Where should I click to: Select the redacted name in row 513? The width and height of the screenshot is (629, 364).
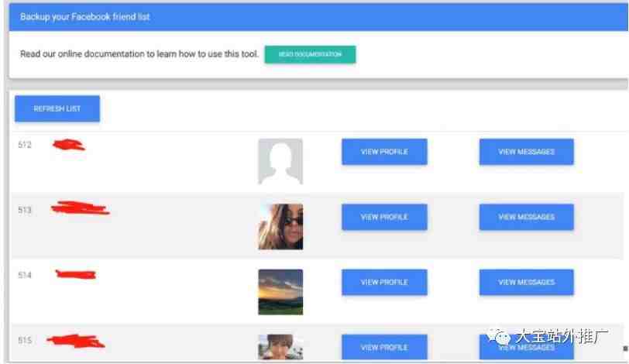81,208
